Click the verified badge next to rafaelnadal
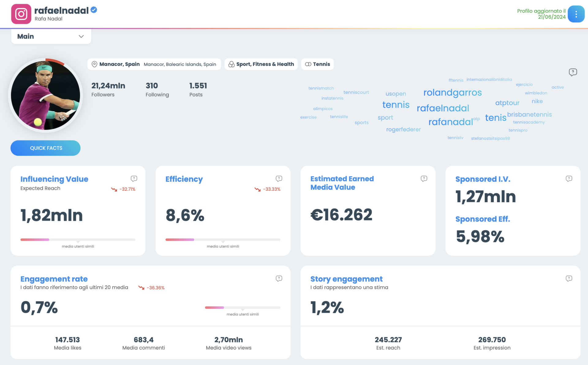588x365 pixels. point(94,10)
